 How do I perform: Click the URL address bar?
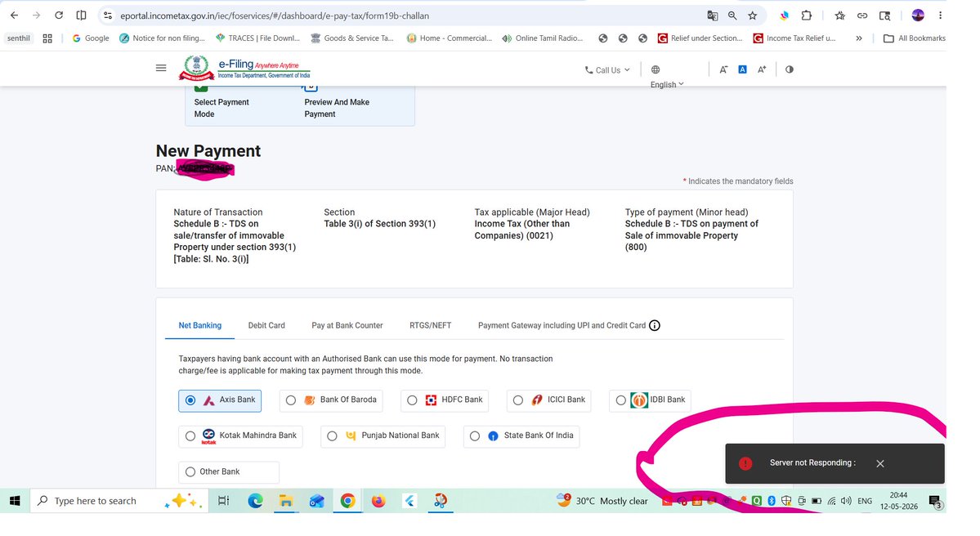point(400,16)
